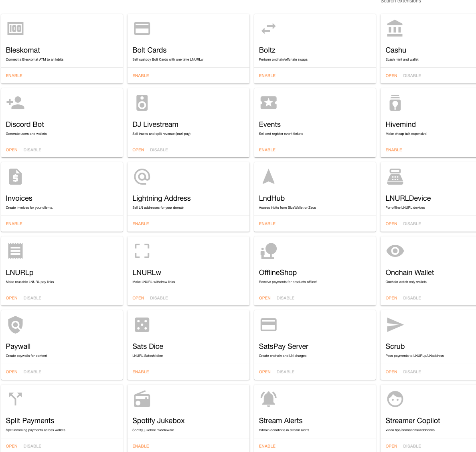Viewport: 476px width, 452px height.
Task: Click the Scrub paper plane icon
Action: 395,325
